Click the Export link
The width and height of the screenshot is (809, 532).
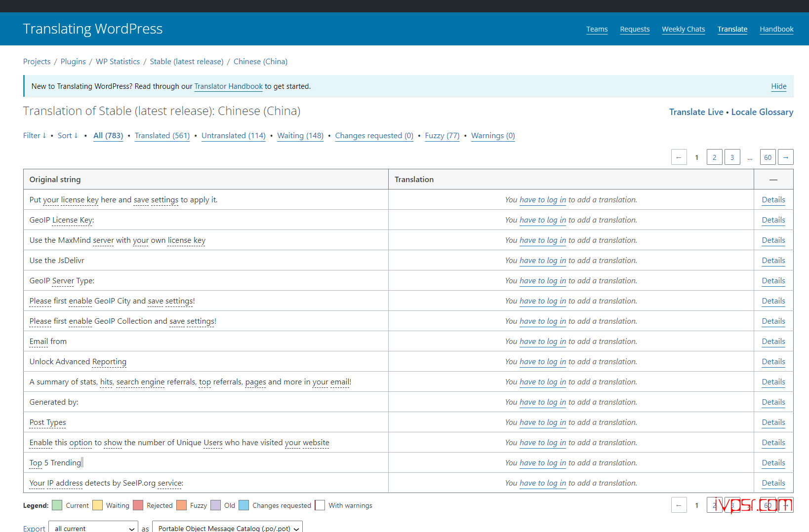coord(34,529)
